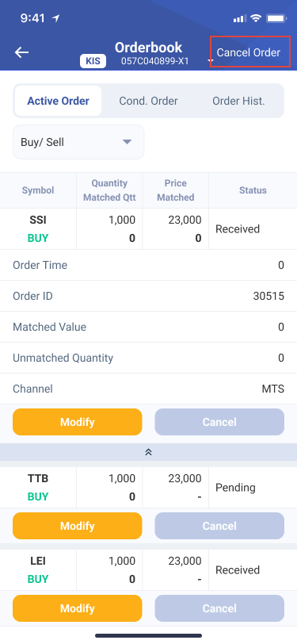Cancel the SSI buy order

(219, 422)
